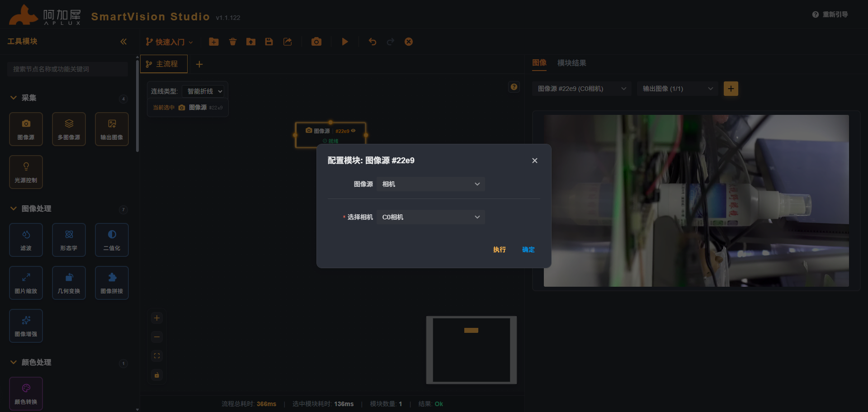Image resolution: width=868 pixels, height=412 pixels.
Task: Click the share/export toolbar icon
Action: click(288, 42)
